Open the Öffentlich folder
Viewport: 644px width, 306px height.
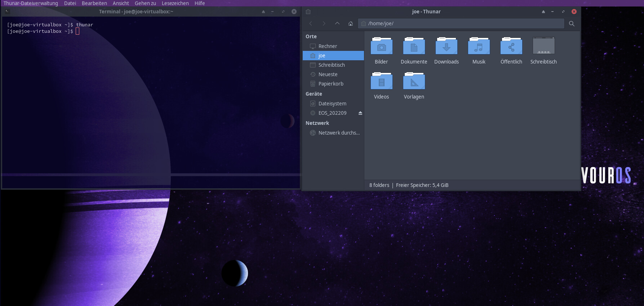[x=511, y=51]
